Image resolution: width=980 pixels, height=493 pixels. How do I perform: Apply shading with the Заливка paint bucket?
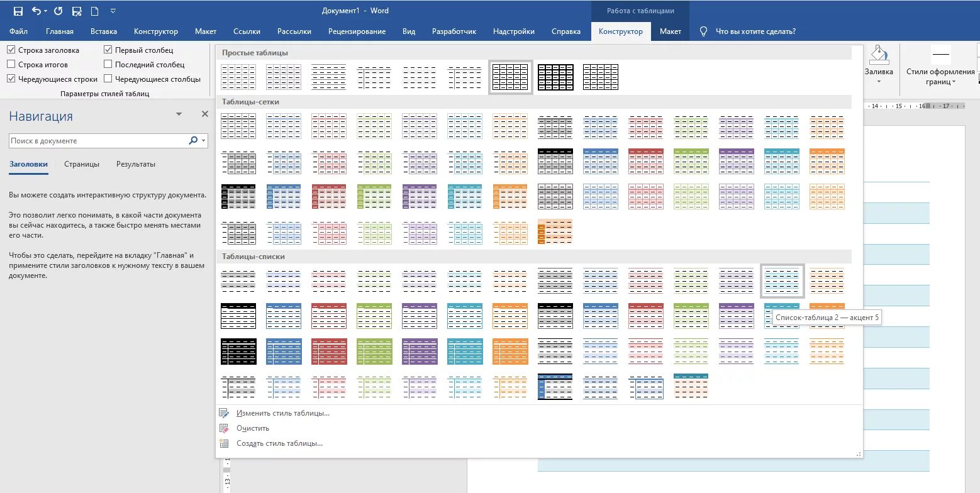(x=879, y=55)
